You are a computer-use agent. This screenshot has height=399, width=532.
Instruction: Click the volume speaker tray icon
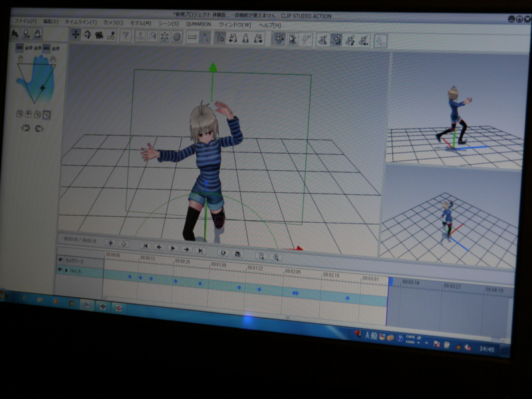click(468, 347)
